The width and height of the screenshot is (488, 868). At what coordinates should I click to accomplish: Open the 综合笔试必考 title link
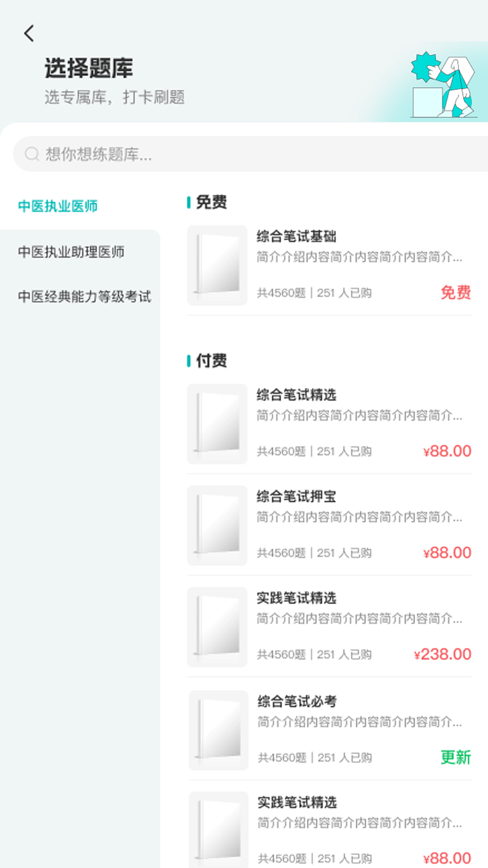click(297, 701)
